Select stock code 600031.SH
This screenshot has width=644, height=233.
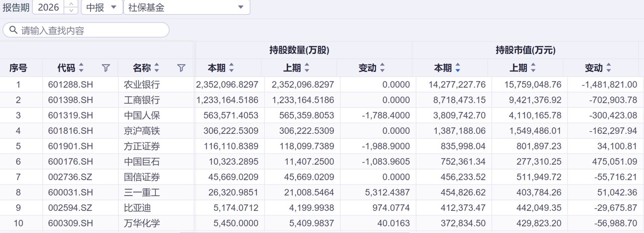coord(71,192)
